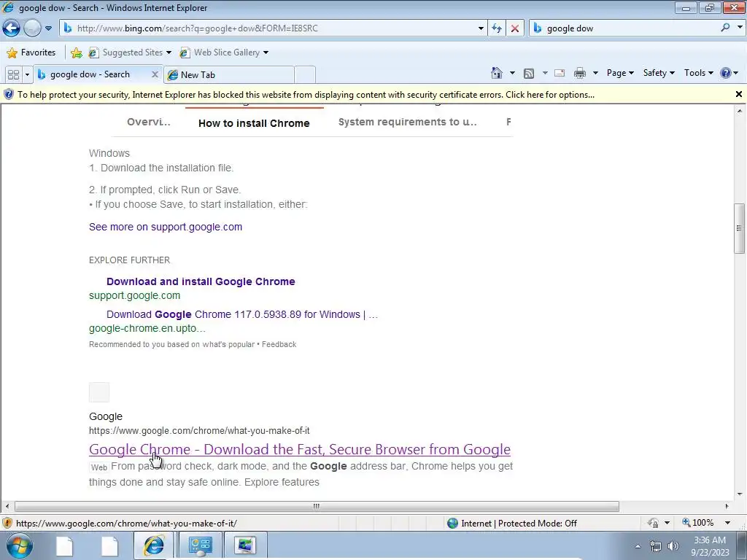Expand the address bar autocomplete dropdown
Image resolution: width=747 pixels, height=560 pixels.
[481, 28]
